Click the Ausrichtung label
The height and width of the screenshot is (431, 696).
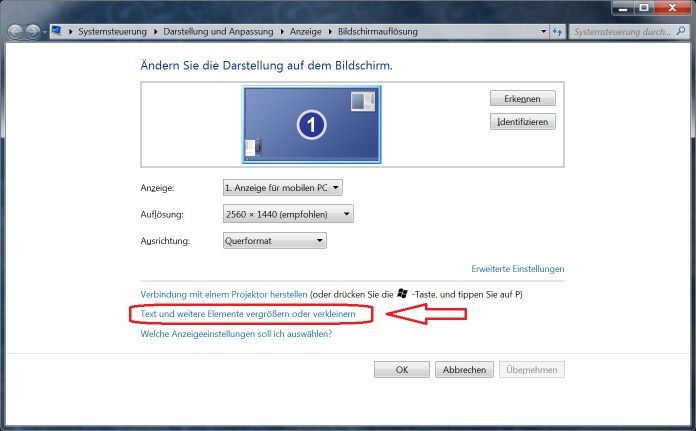pyautogui.click(x=165, y=241)
